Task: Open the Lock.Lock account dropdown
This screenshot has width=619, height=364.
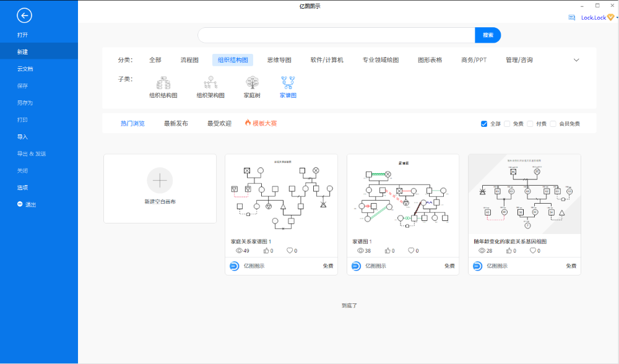Action: tap(617, 18)
